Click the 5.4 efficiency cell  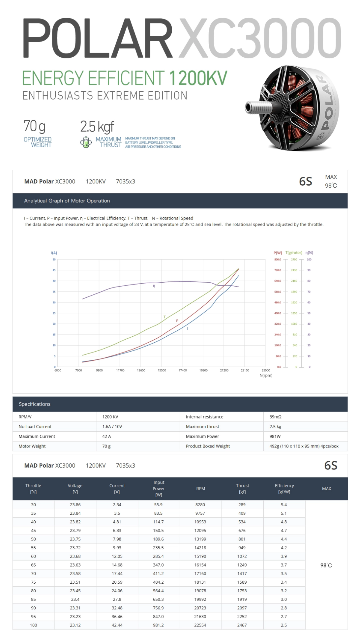(x=284, y=505)
